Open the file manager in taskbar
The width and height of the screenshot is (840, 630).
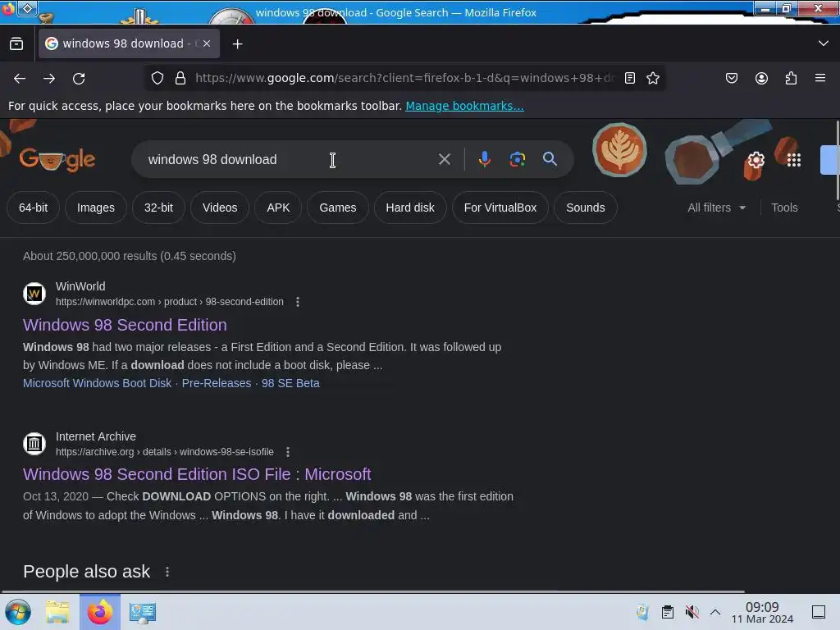point(57,612)
